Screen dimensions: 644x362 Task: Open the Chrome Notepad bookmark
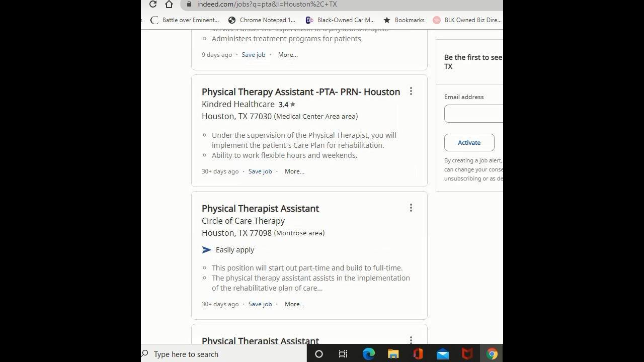pos(262,20)
